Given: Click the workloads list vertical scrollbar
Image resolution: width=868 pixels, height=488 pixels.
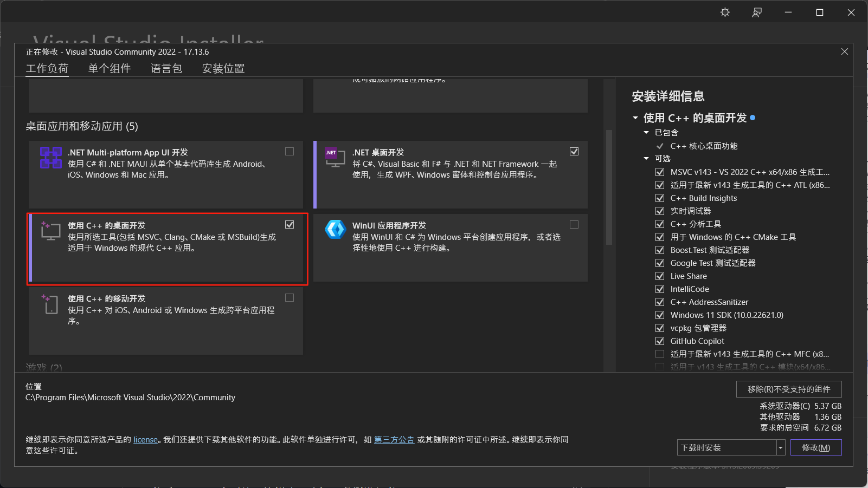Looking at the screenshot, I should point(609,187).
